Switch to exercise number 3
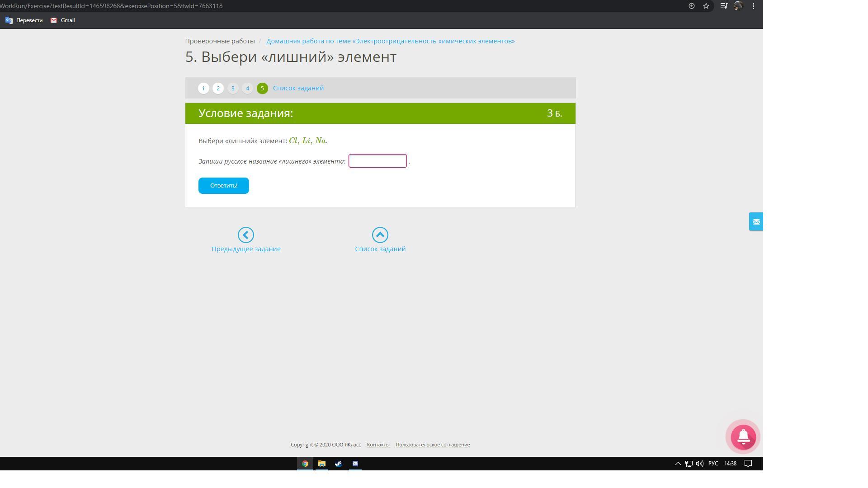Viewport: 868px width, 488px height. [x=233, y=89]
